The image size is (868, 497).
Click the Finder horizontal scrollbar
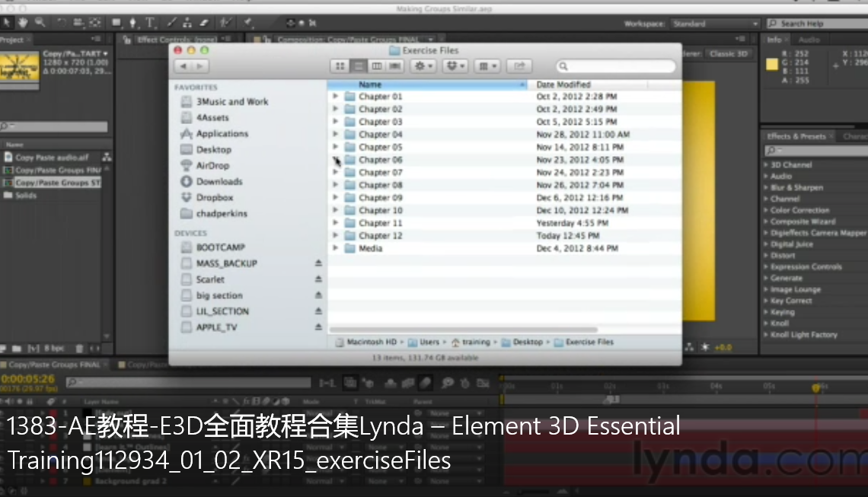(464, 330)
